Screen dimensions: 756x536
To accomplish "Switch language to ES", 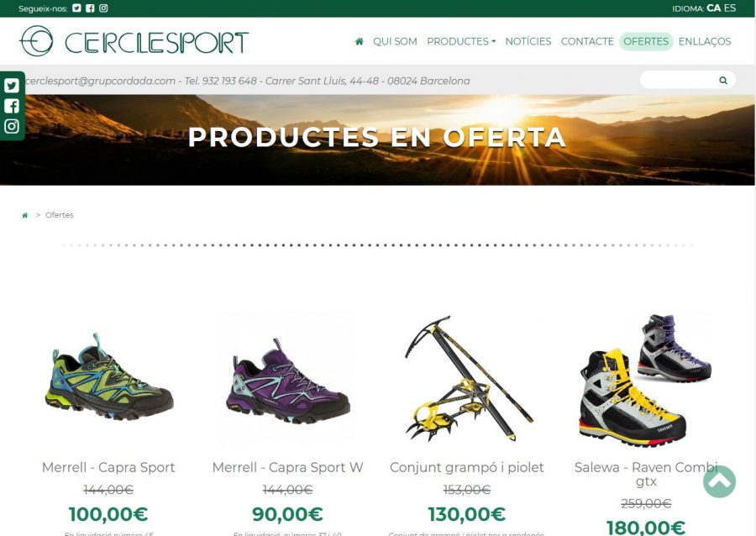I will 730,8.
